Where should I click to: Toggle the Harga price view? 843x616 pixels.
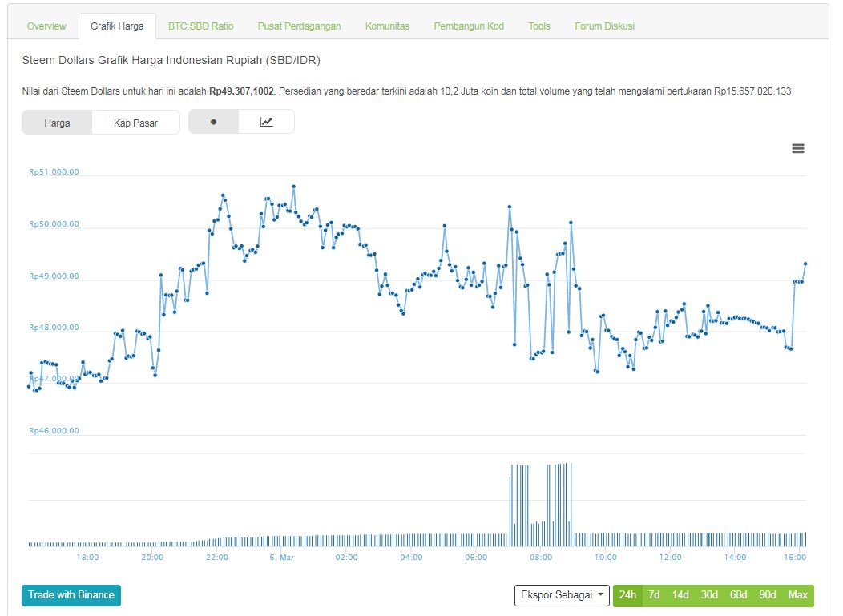click(57, 123)
